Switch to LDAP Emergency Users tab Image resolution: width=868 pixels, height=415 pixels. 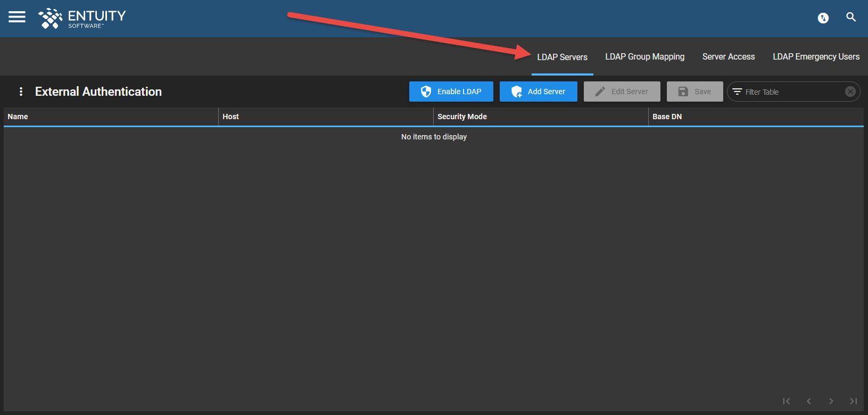tap(816, 57)
